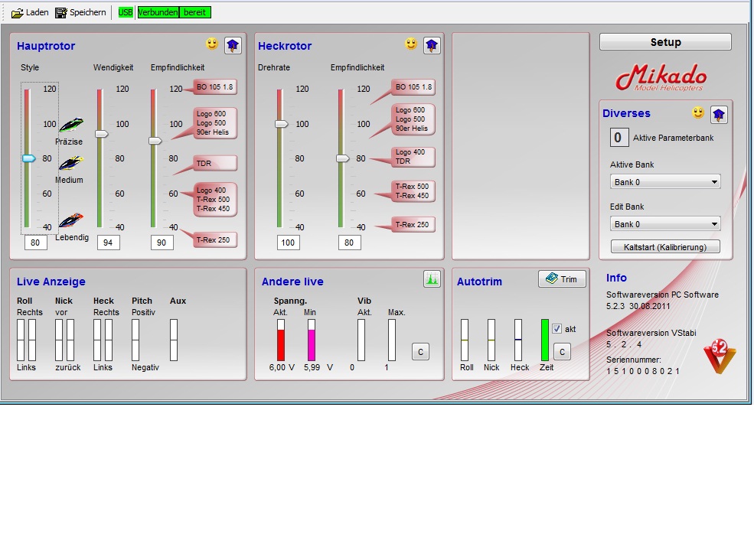
Task: Open the Aktive Bank dropdown
Action: pos(664,182)
